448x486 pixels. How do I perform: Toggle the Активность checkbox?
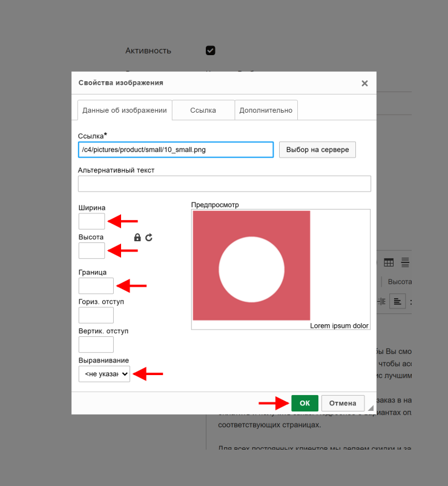(210, 50)
